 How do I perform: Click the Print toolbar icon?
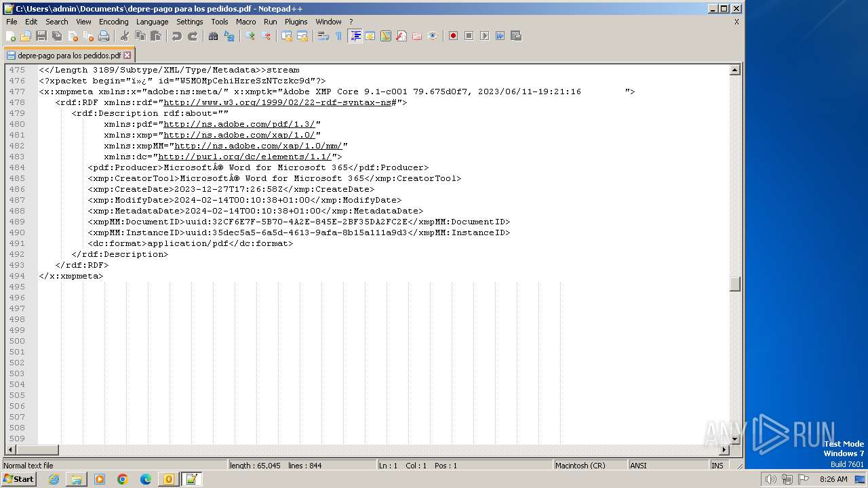[x=104, y=36]
